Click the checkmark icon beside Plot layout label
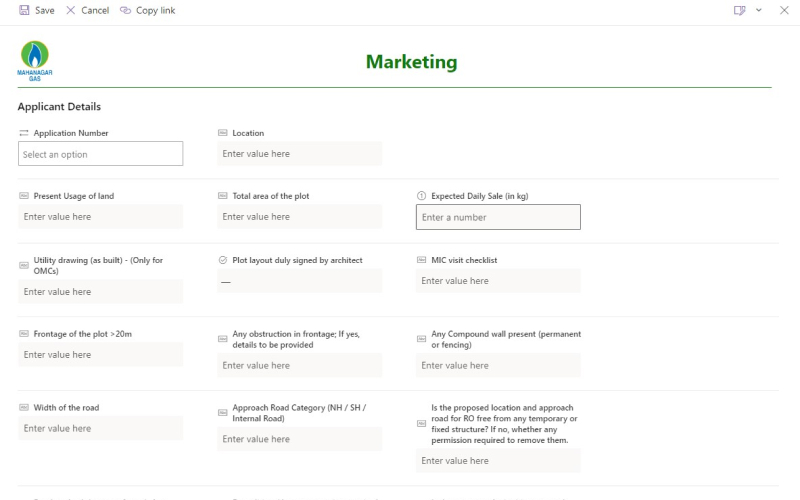The image size is (800, 500). pyautogui.click(x=222, y=260)
